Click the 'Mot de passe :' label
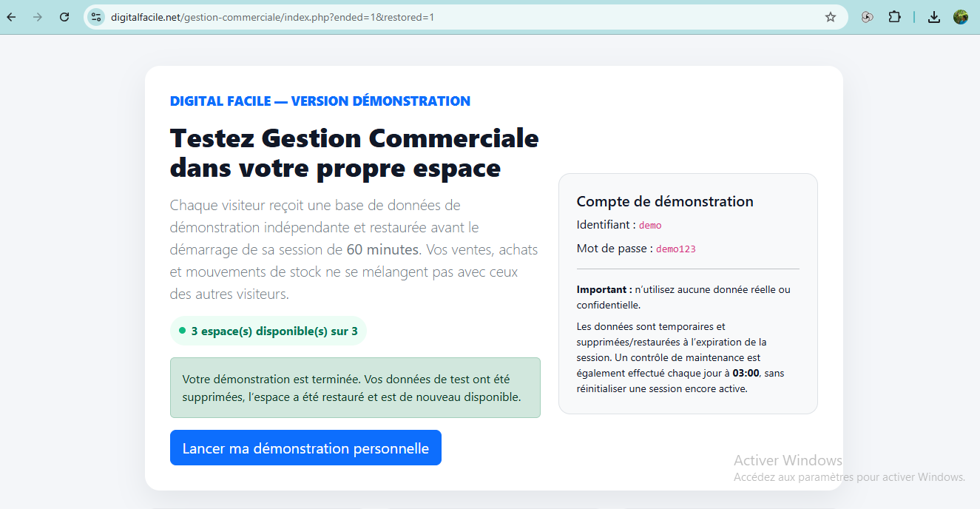 pos(615,249)
